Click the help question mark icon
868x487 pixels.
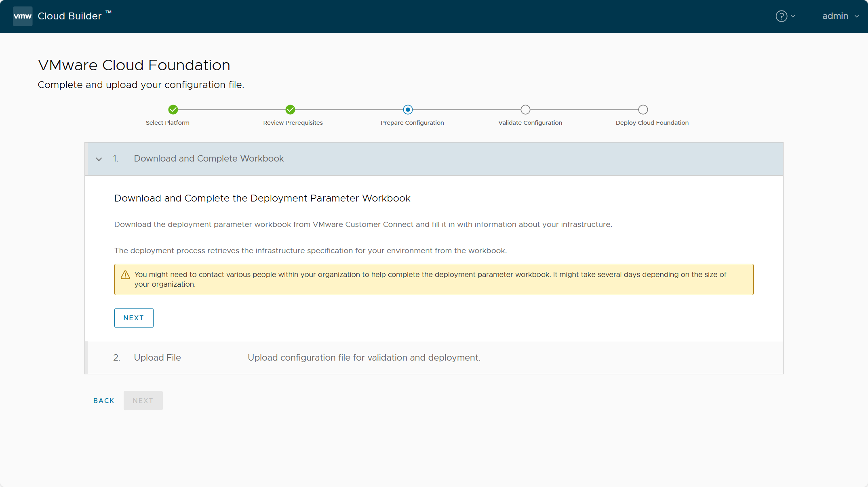point(782,16)
